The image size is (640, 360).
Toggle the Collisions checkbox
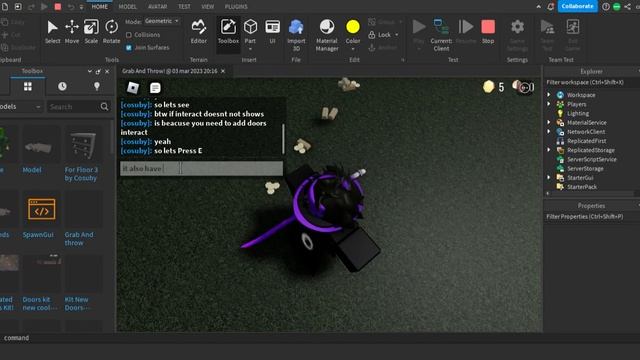(x=129, y=35)
